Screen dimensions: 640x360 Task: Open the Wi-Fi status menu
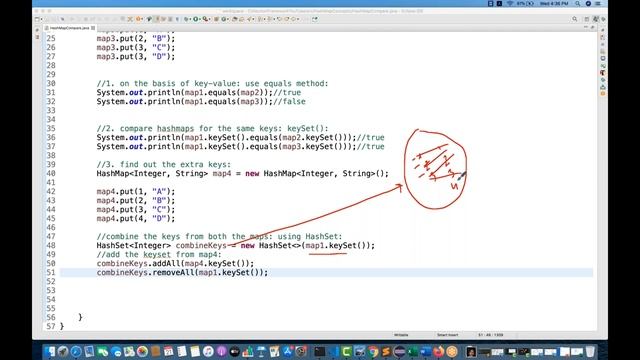510,3
